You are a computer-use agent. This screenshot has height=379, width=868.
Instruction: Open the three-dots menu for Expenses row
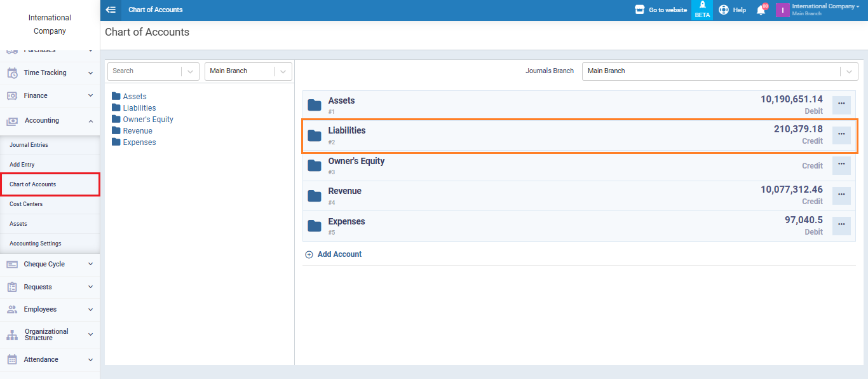pyautogui.click(x=841, y=226)
